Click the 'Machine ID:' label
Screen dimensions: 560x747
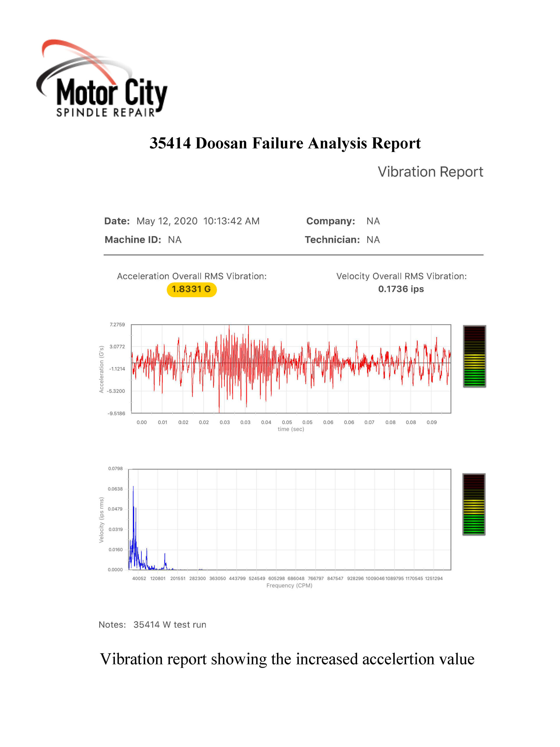[x=133, y=240]
